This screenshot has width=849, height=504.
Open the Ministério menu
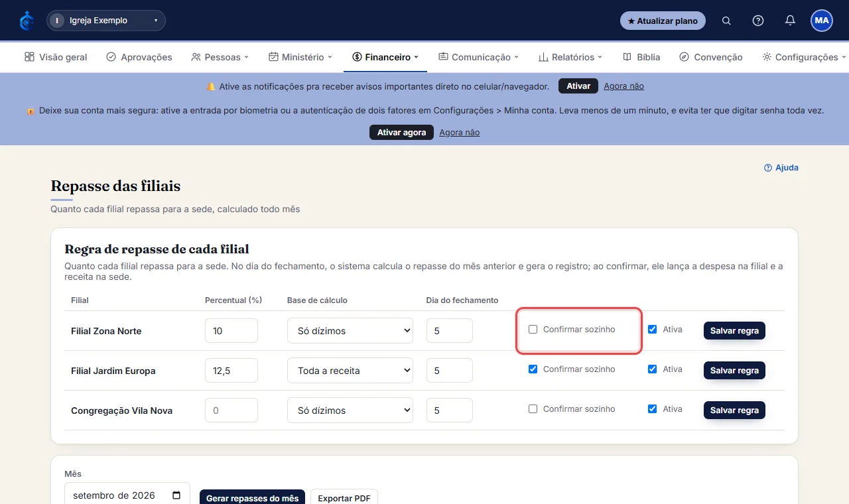[300, 57]
